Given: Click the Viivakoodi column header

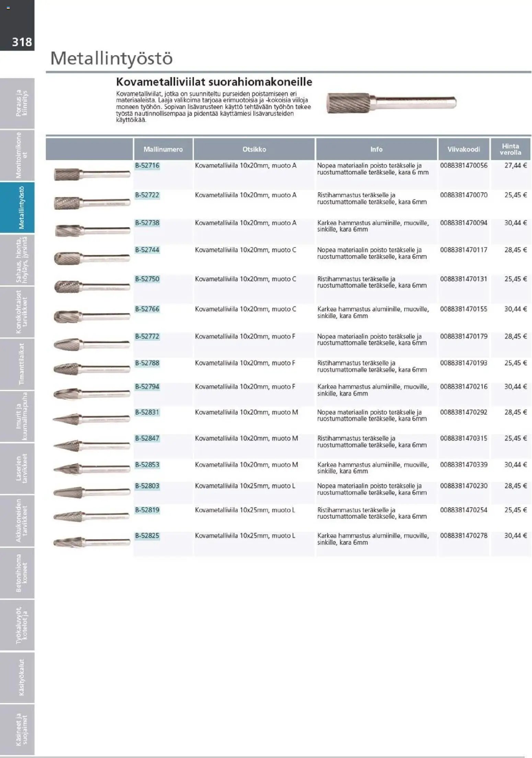Looking at the screenshot, I should (x=463, y=149).
